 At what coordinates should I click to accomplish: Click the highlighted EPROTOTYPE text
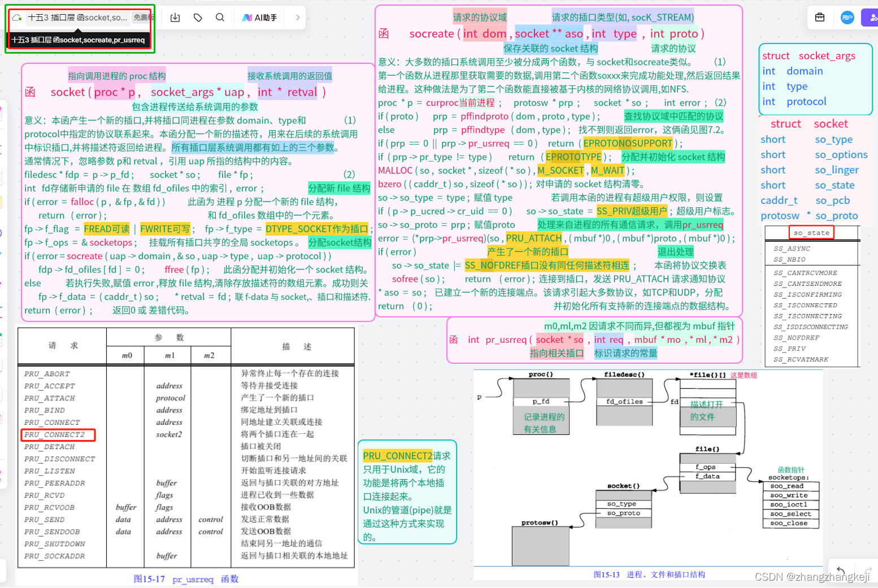(x=573, y=157)
